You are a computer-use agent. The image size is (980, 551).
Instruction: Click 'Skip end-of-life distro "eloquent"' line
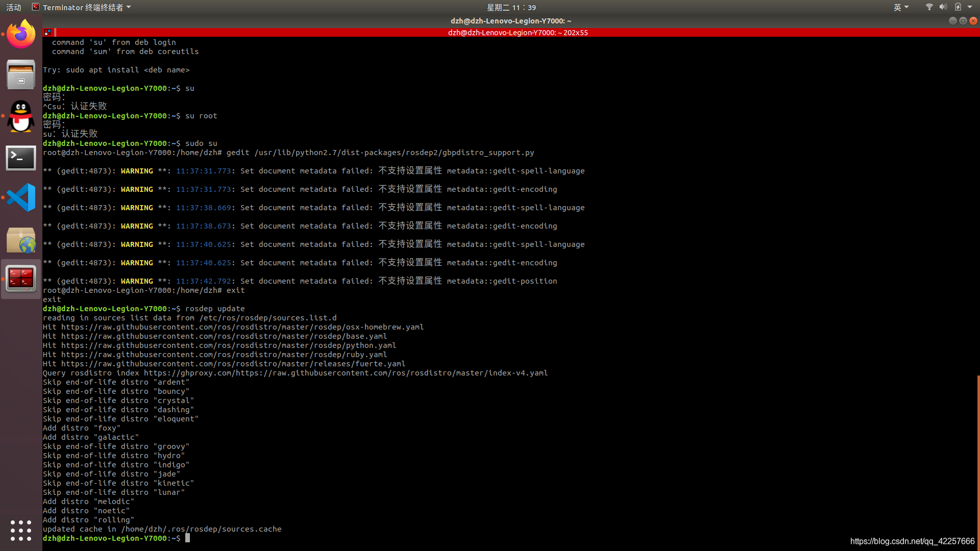tap(120, 419)
